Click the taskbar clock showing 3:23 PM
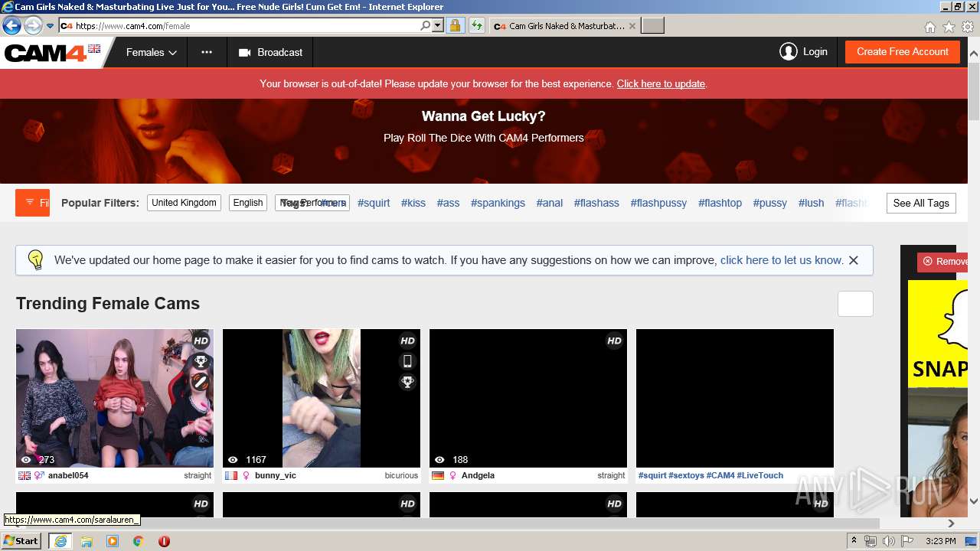 coord(940,541)
